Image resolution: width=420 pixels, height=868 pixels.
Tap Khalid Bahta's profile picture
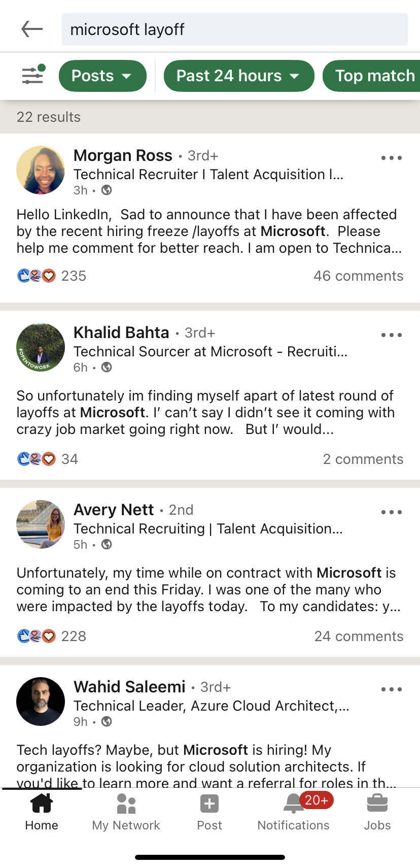point(40,347)
